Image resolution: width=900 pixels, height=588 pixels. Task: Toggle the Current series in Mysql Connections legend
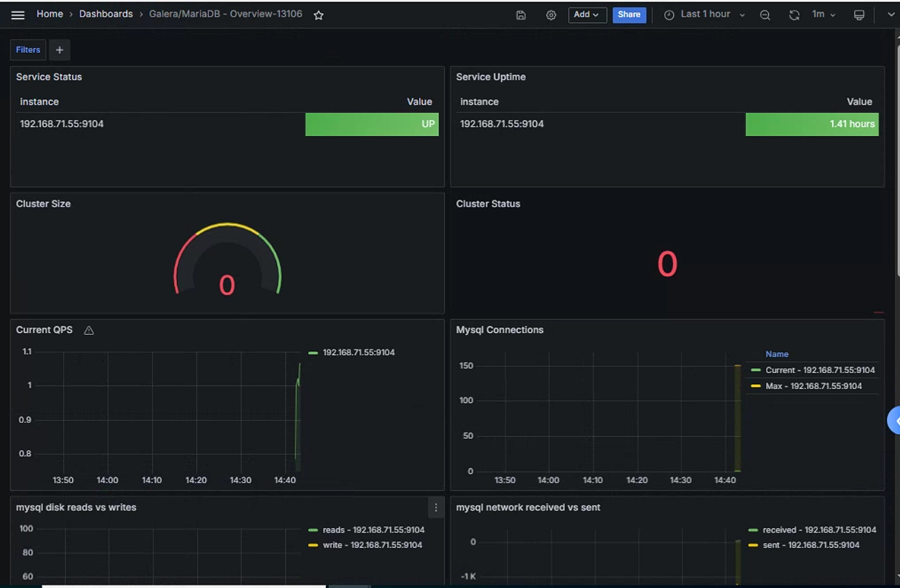pos(820,370)
